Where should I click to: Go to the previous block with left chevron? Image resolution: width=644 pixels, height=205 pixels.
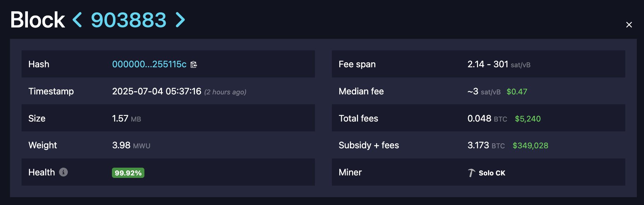pyautogui.click(x=77, y=20)
